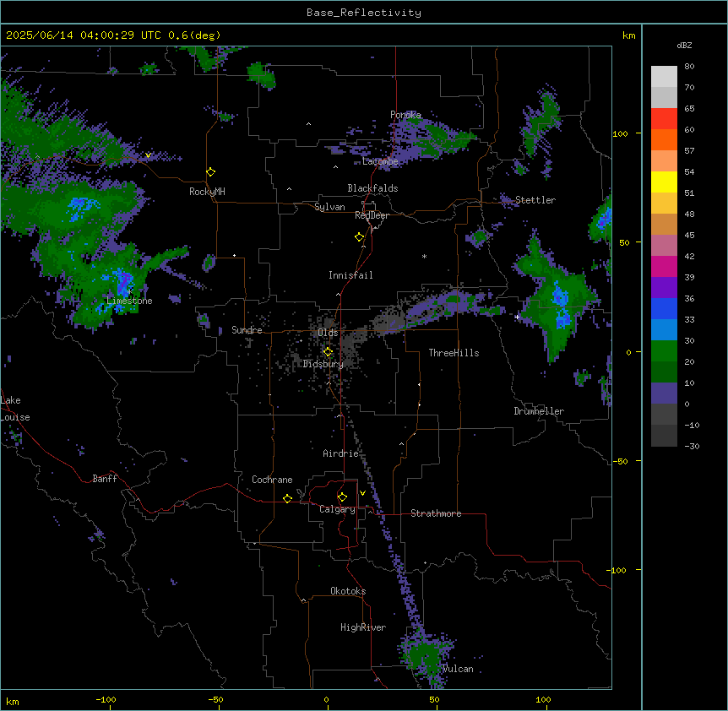Image resolution: width=728 pixels, height=711 pixels.
Task: Select the magenta 42-39 dBZ legend swatch
Action: 664,266
